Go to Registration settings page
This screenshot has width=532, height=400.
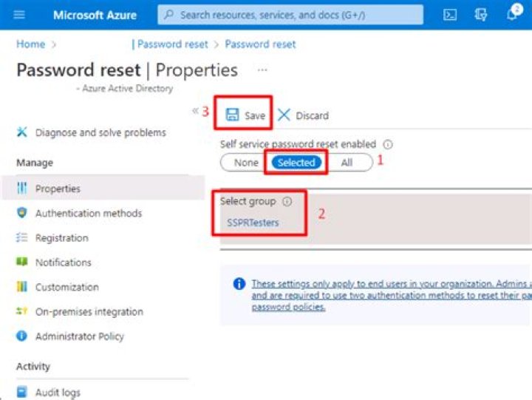coord(61,238)
